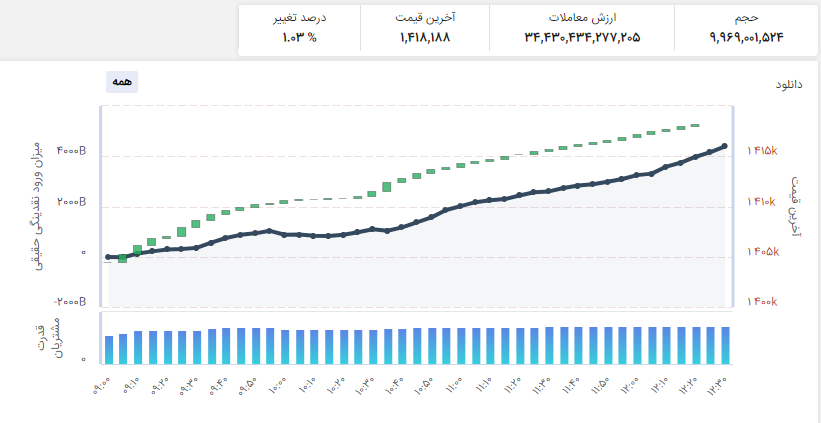Click the ارزش معاملات value card

582,28
